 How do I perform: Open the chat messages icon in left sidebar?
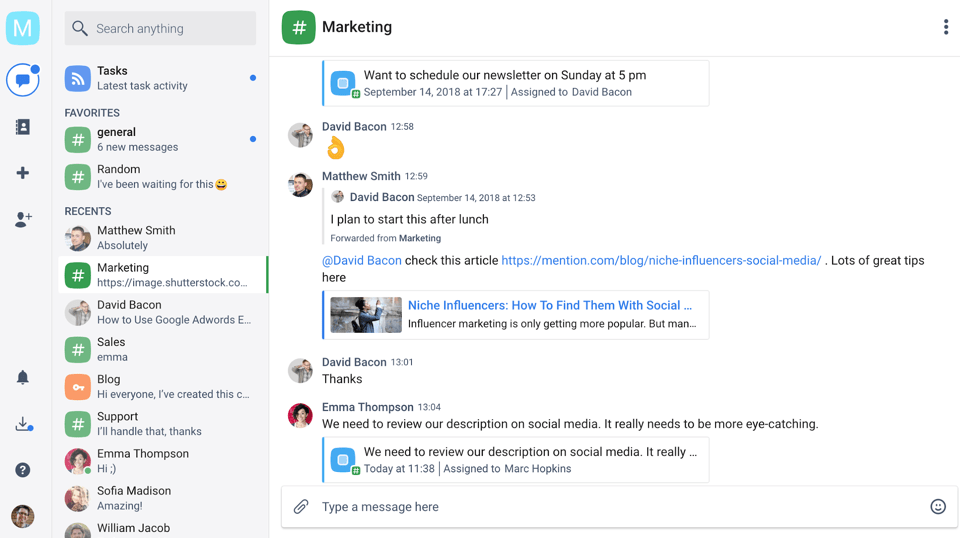pyautogui.click(x=22, y=80)
